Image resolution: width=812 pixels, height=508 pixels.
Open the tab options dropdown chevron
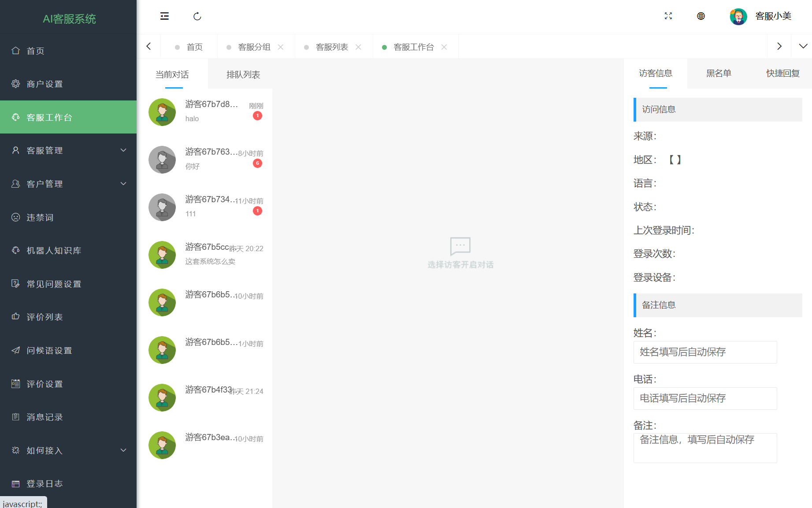tap(803, 46)
